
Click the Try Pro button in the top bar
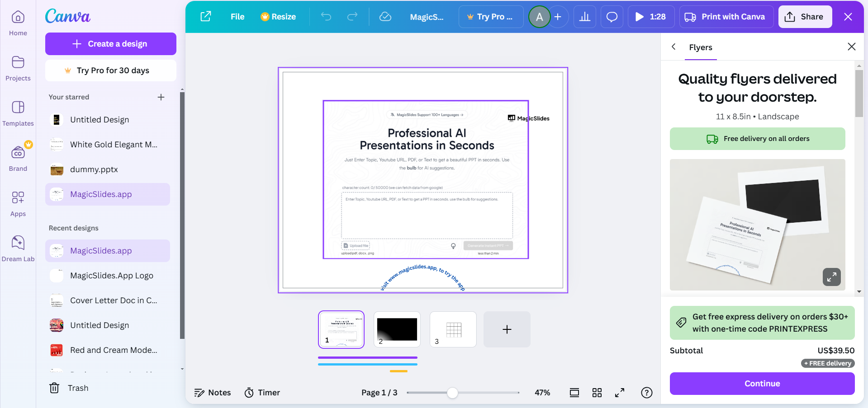point(491,17)
